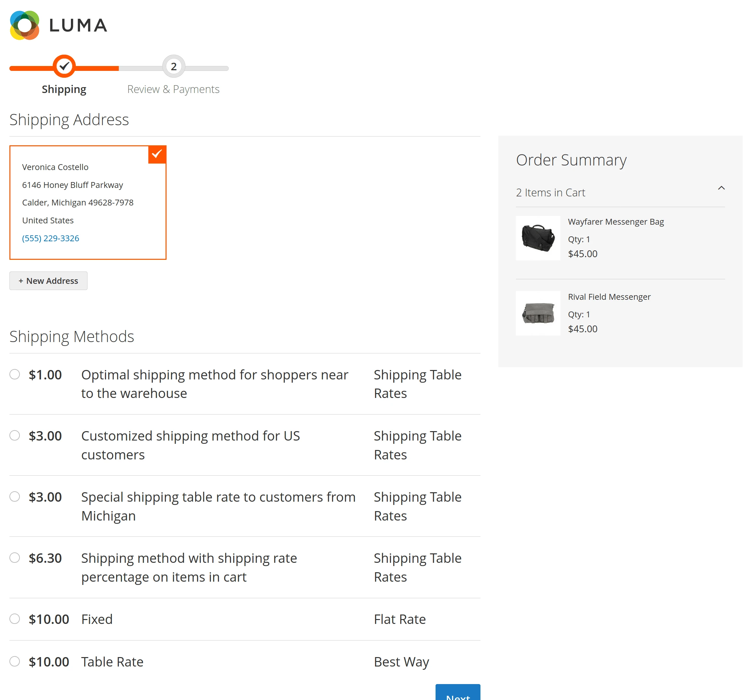755x700 pixels.
Task: Choose the $3.00 Michigan table rate
Action: point(15,496)
